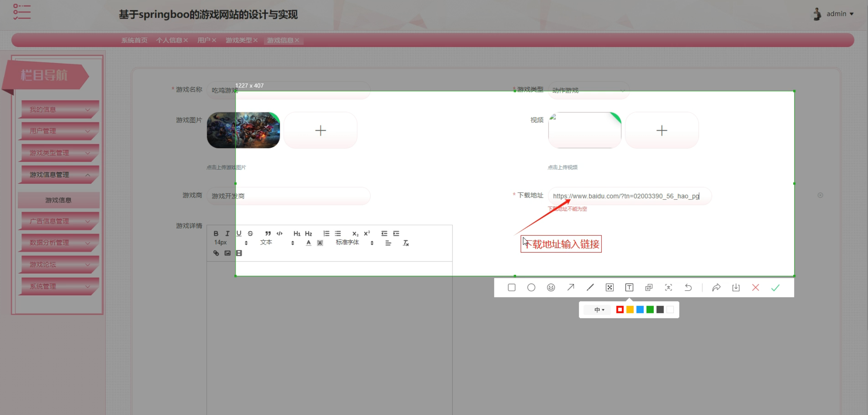Cancel screenshot with red X button
This screenshot has height=415, width=868.
(755, 288)
